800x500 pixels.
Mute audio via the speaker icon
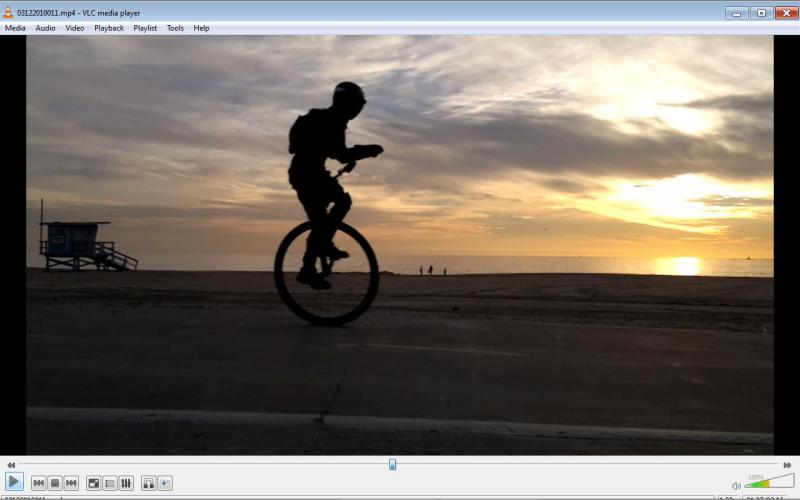click(736, 486)
